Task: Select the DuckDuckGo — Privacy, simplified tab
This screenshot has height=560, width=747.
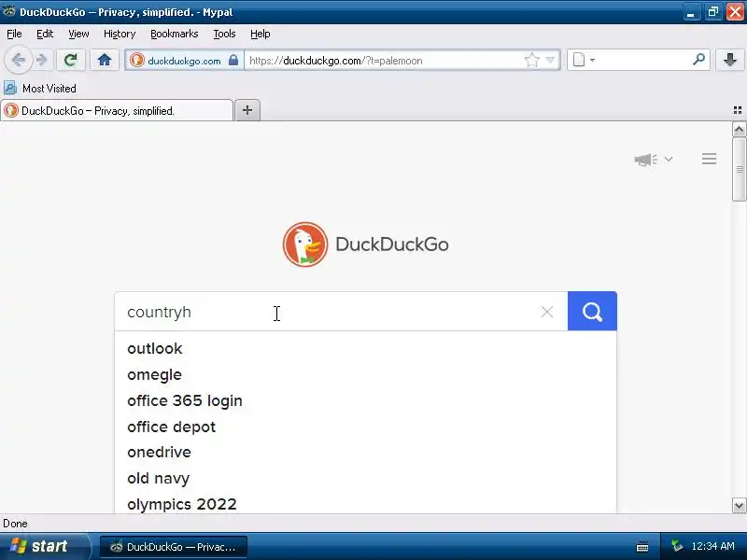Action: [x=117, y=110]
